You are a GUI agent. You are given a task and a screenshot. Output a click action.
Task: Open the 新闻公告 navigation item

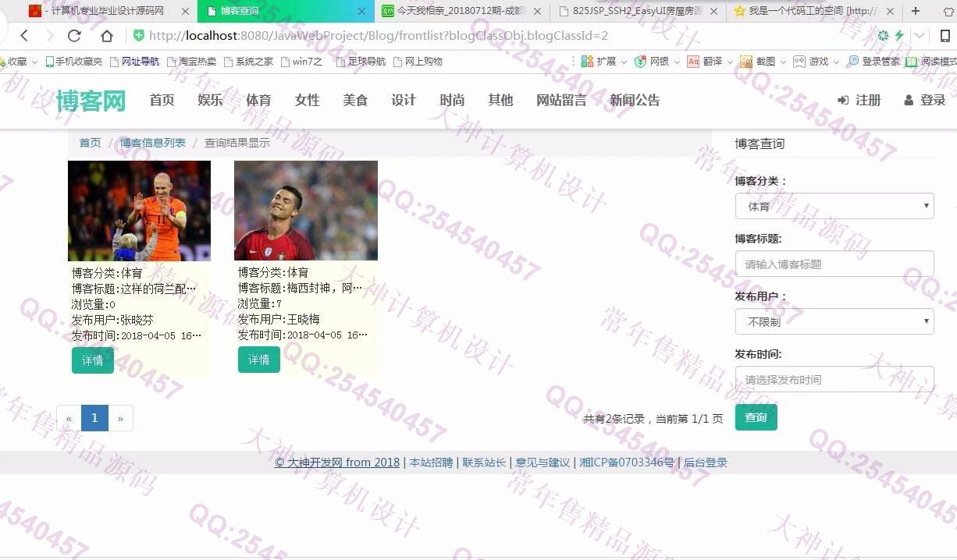pos(635,101)
